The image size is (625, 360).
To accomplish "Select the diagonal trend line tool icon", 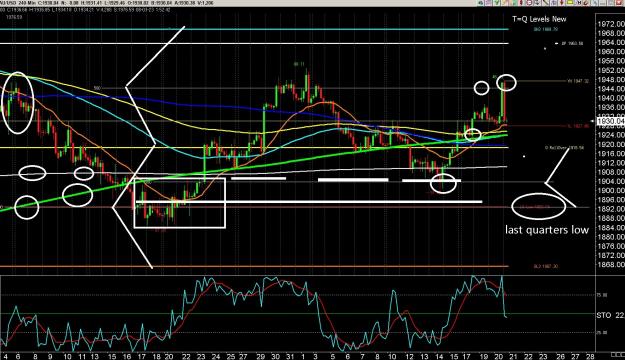I will 546,2.
